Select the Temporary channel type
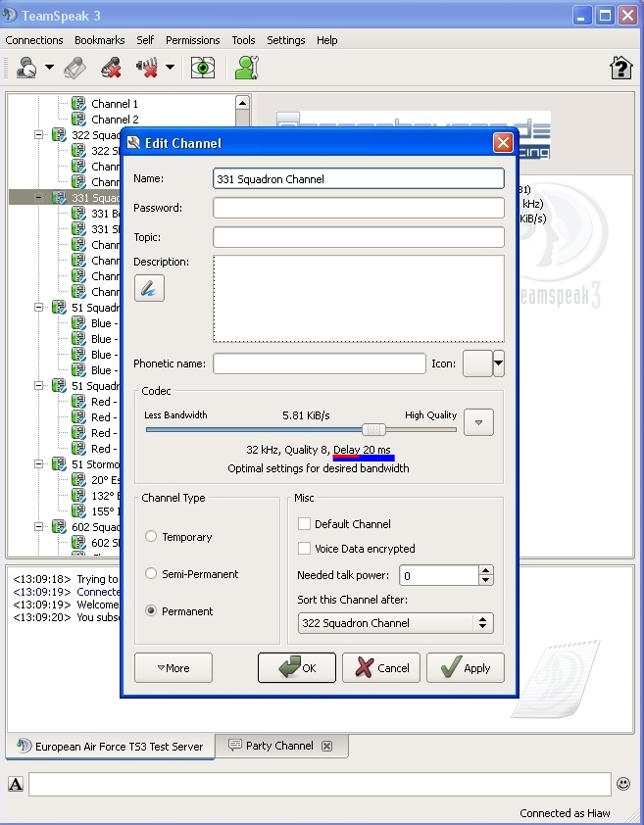Image resolution: width=644 pixels, height=825 pixels. [151, 536]
